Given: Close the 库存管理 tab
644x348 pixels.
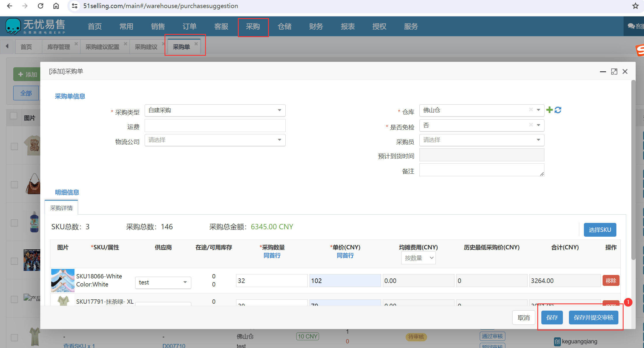Looking at the screenshot, I should 76,44.
